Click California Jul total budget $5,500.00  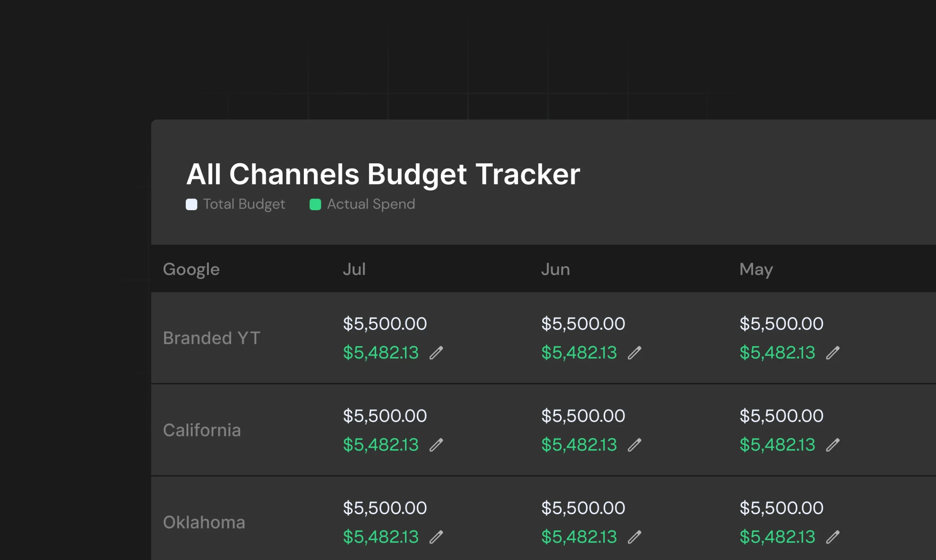[x=385, y=416]
